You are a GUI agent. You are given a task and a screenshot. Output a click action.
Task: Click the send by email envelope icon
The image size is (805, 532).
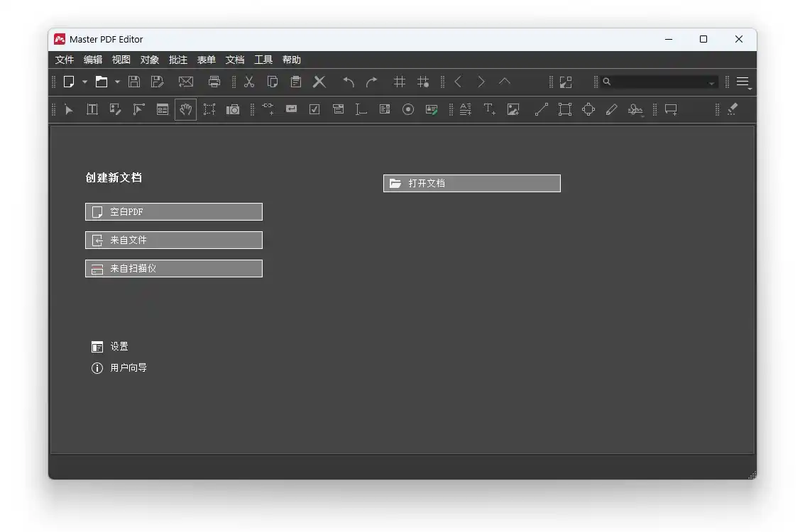pos(186,82)
